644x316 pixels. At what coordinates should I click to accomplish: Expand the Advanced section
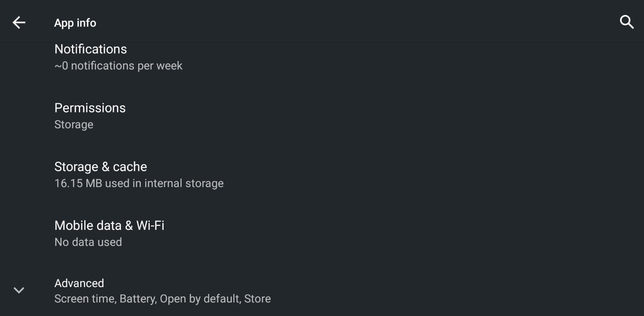point(322,291)
